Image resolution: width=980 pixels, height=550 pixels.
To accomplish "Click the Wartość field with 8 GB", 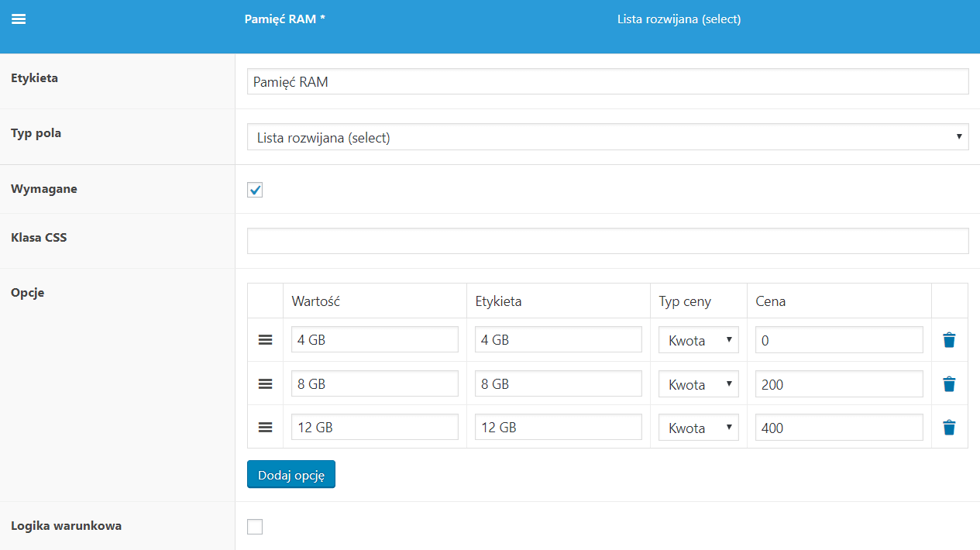I will (x=375, y=383).
